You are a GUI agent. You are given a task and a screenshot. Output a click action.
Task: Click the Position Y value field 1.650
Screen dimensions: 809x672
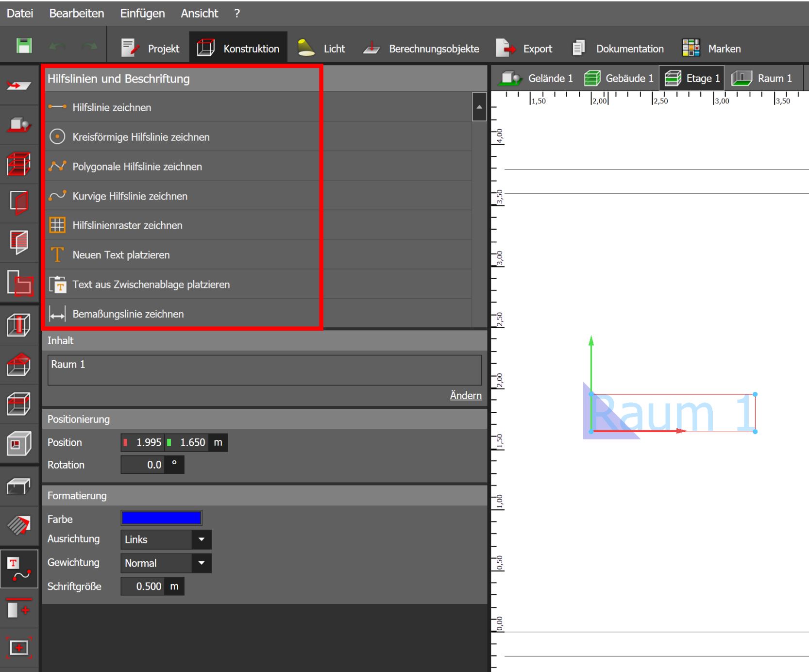pos(187,442)
